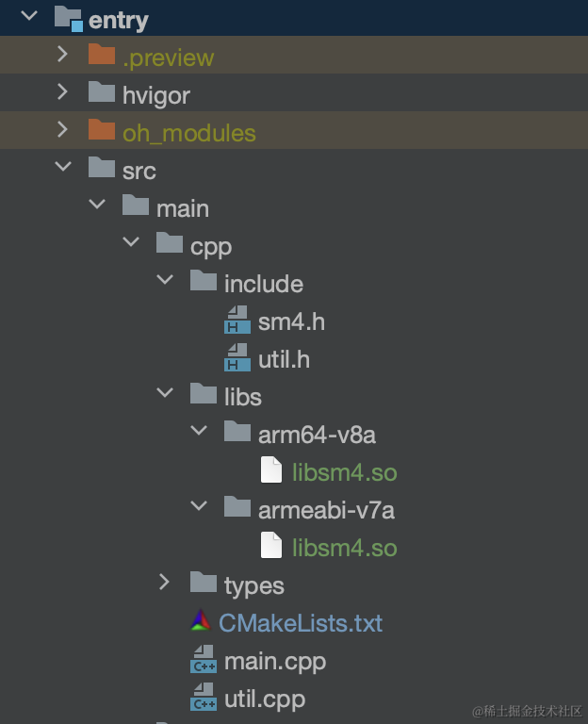Select the cpp folder label
Screen dimensions: 588x724
click(x=211, y=246)
